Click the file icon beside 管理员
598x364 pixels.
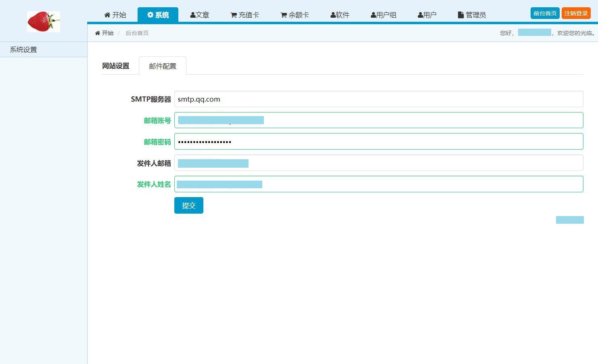460,15
